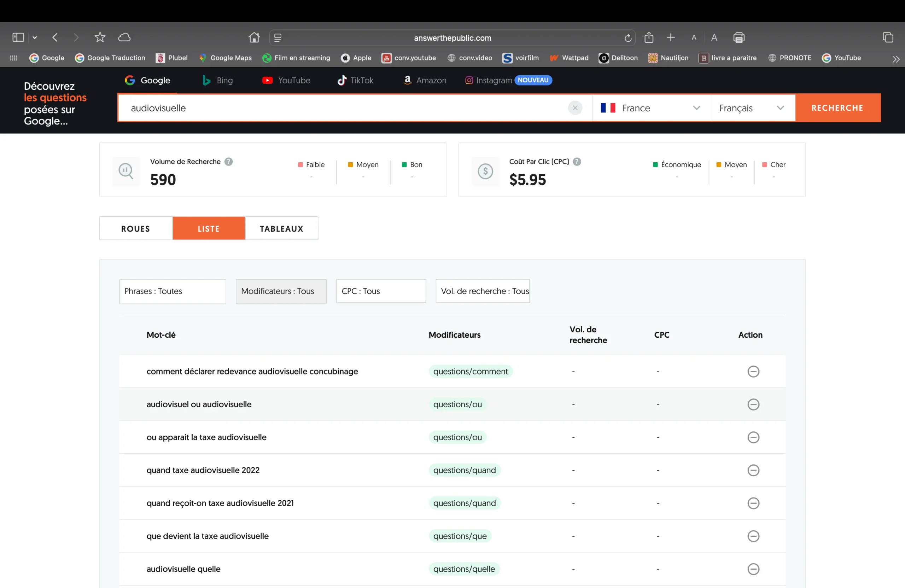This screenshot has width=905, height=588.
Task: Open the Volume de Recherche help tooltip
Action: [228, 162]
